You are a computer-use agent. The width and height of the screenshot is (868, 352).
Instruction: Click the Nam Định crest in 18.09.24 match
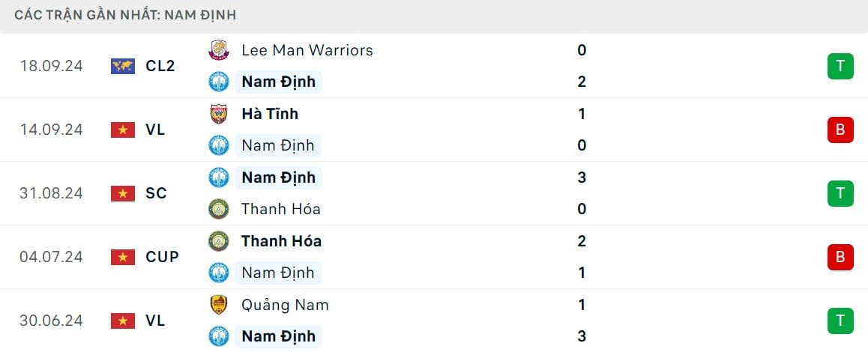click(218, 82)
